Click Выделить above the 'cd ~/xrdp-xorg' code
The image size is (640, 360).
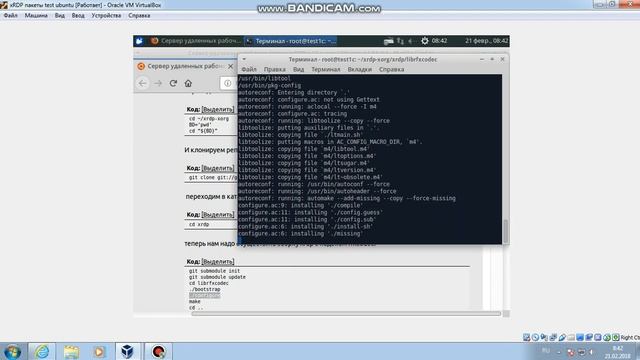(x=218, y=109)
